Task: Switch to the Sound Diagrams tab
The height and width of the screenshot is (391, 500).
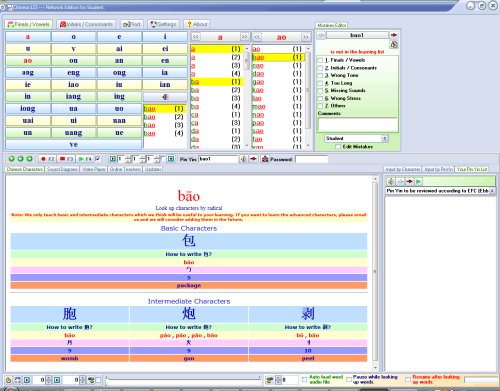Action: (62, 169)
